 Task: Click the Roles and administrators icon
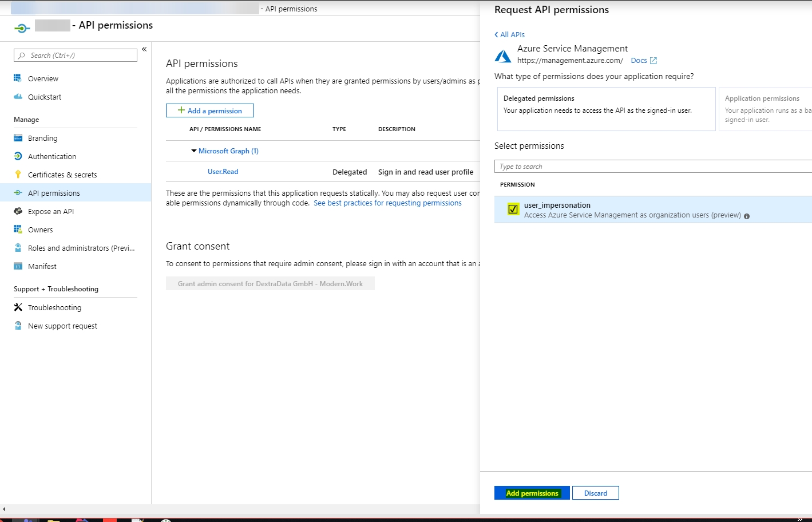(x=18, y=248)
